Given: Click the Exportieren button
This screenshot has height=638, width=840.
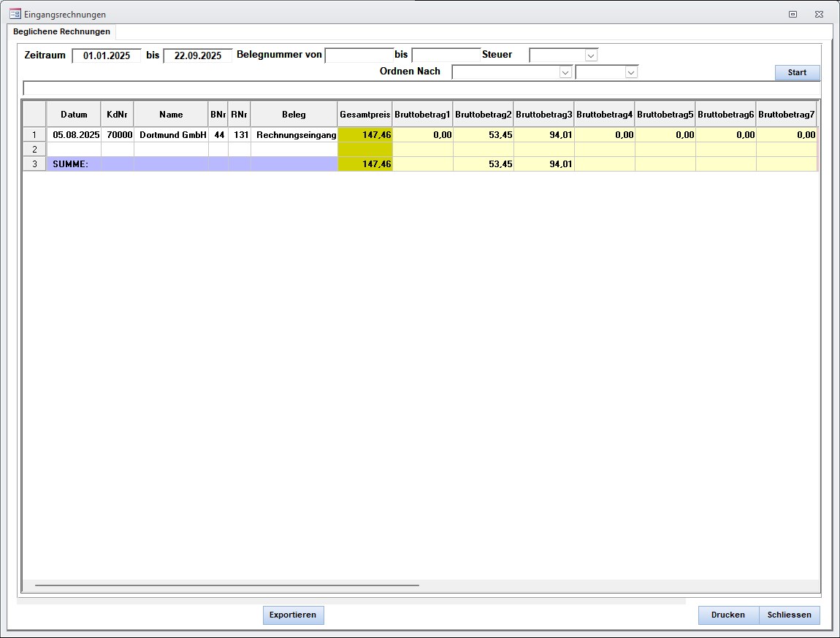Looking at the screenshot, I should point(293,615).
